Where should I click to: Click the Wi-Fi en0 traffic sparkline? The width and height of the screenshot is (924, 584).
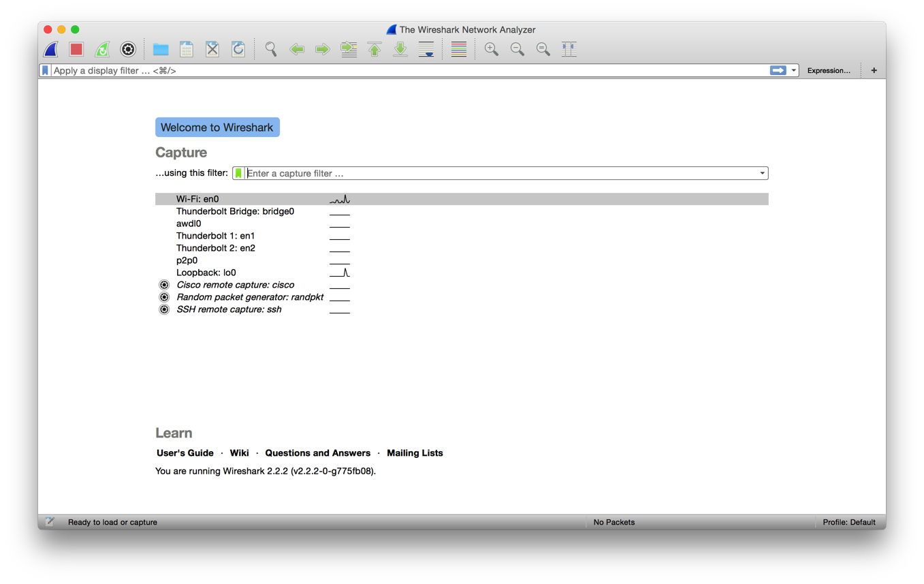click(340, 199)
